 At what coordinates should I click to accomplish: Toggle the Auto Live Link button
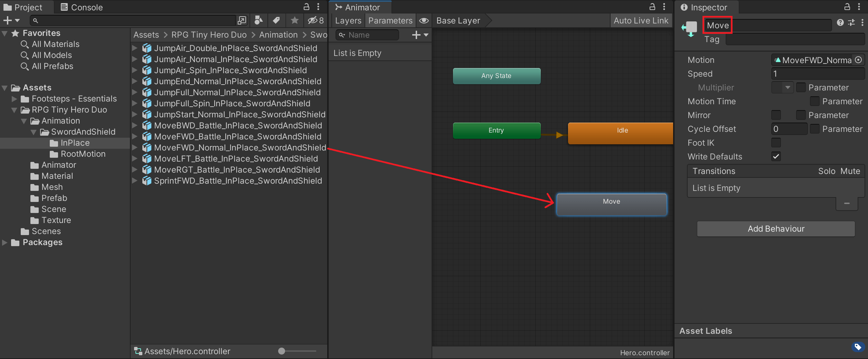[x=641, y=21]
